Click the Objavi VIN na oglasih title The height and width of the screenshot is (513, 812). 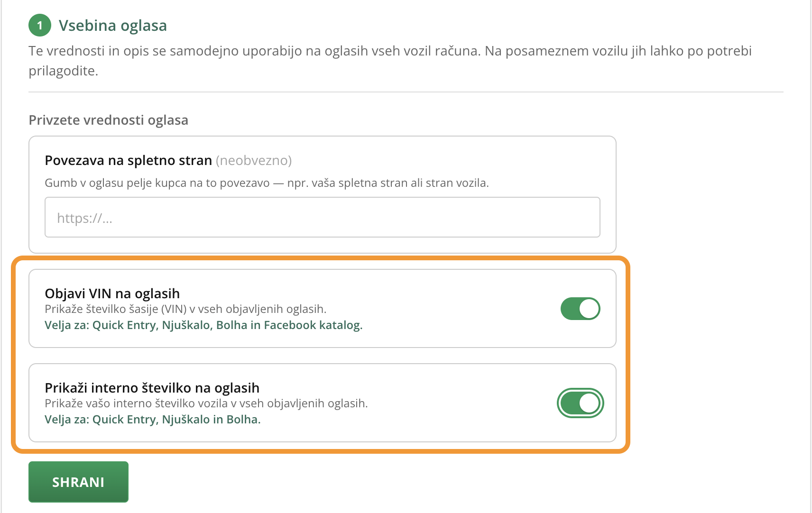112,293
